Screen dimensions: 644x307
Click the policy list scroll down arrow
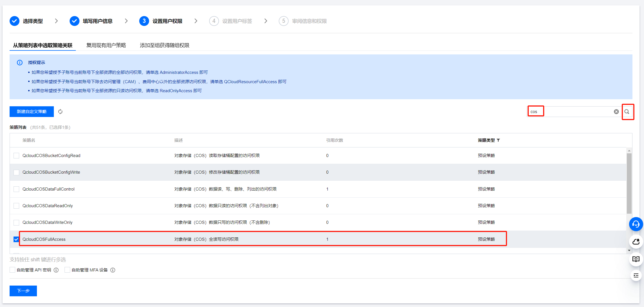pyautogui.click(x=629, y=250)
